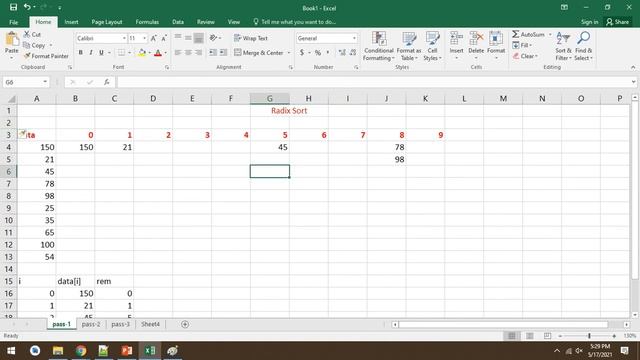Screen dimensions: 640x360
Task: Toggle Align Right in Alignment group
Action: click(x=198, y=53)
